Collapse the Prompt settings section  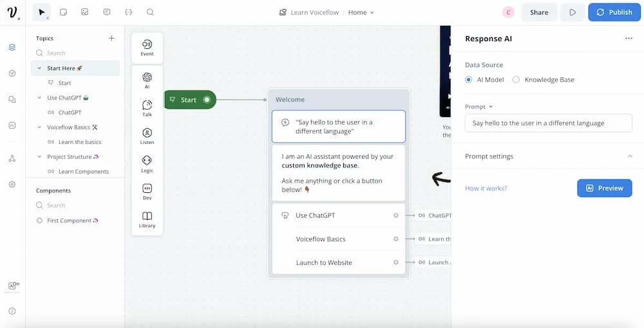click(x=630, y=156)
